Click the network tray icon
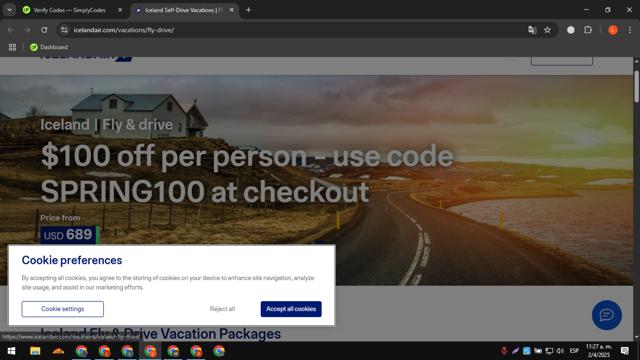Viewport: 640px width, 360px height. [x=549, y=351]
